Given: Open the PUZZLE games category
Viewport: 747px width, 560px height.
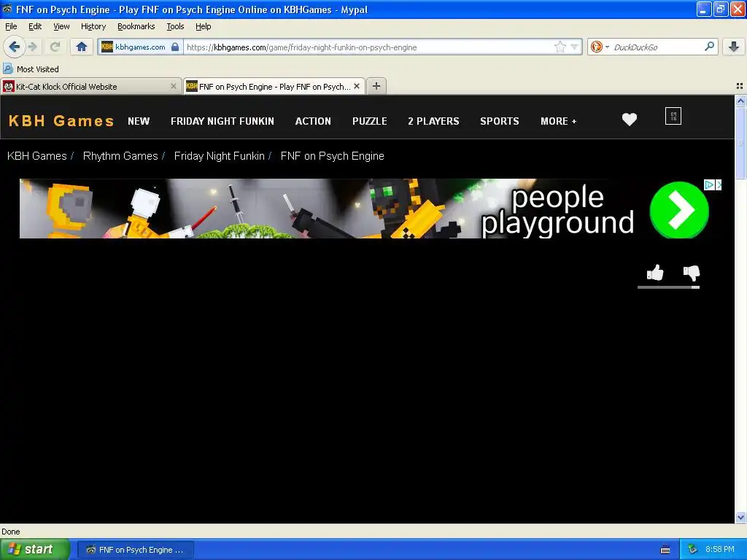Looking at the screenshot, I should (x=370, y=121).
